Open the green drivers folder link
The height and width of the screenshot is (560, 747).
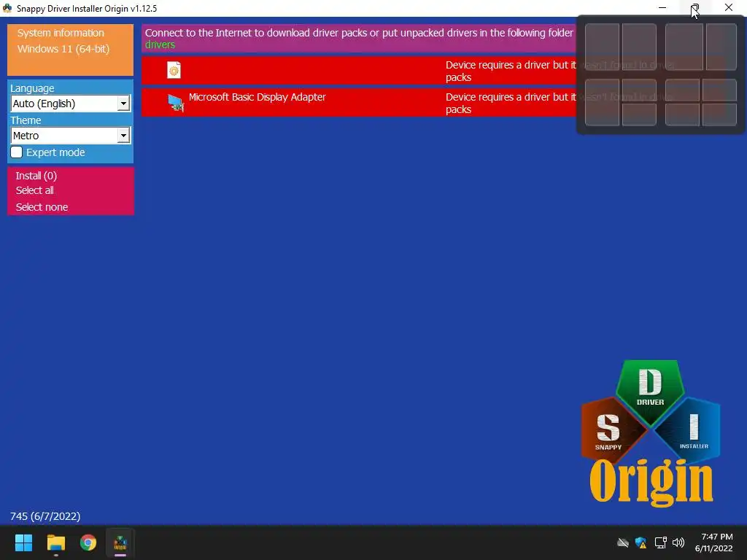160,44
